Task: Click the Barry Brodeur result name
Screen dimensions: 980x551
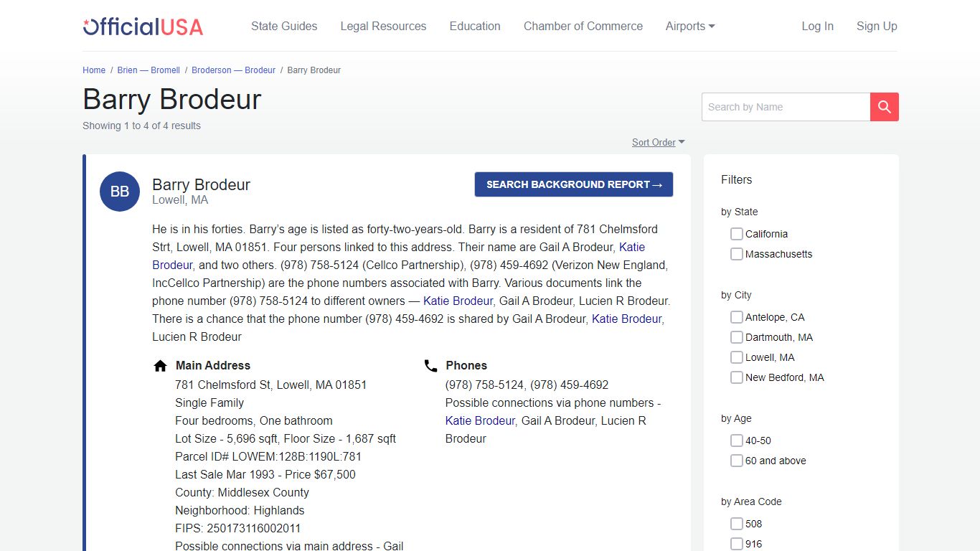Action: 201,184
